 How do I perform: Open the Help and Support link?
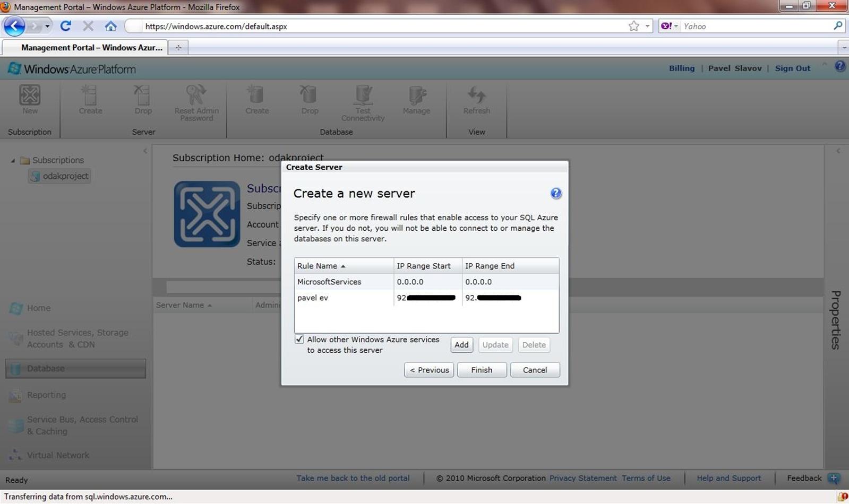pos(728,478)
